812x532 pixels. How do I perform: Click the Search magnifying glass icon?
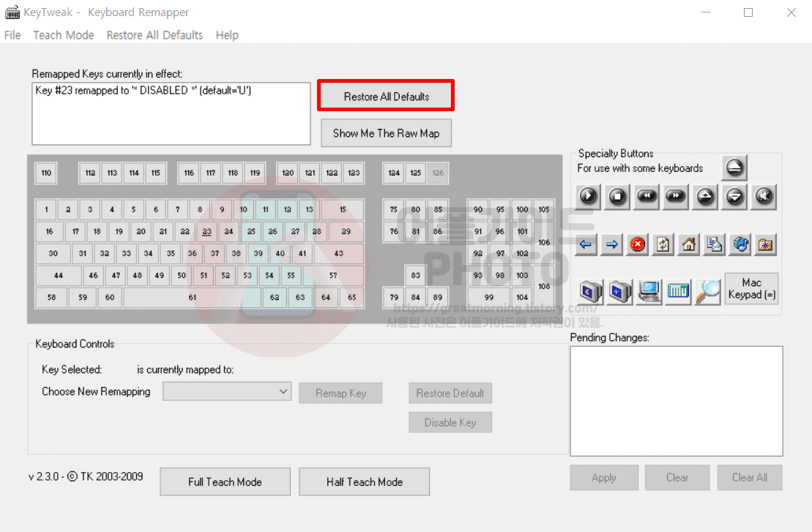tap(708, 291)
